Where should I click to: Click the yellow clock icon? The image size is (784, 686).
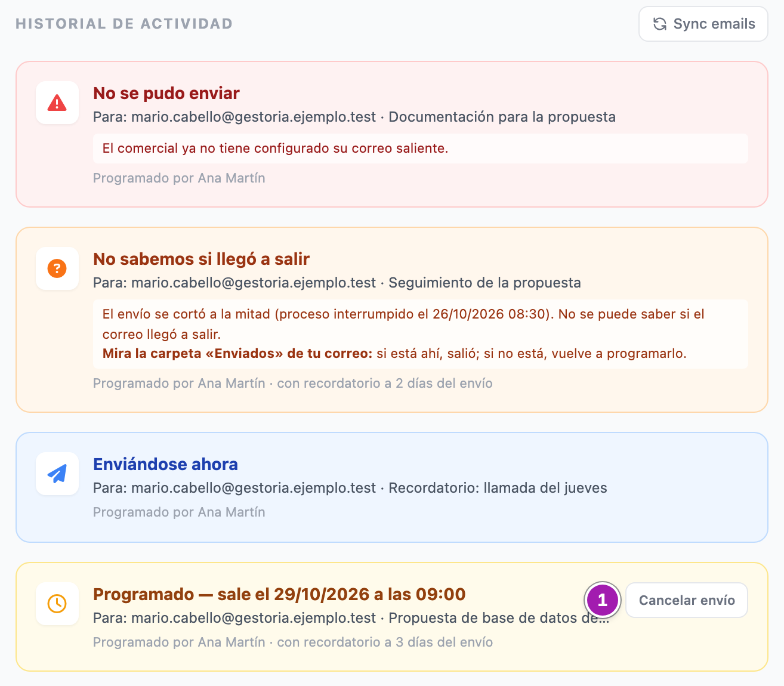pos(57,604)
